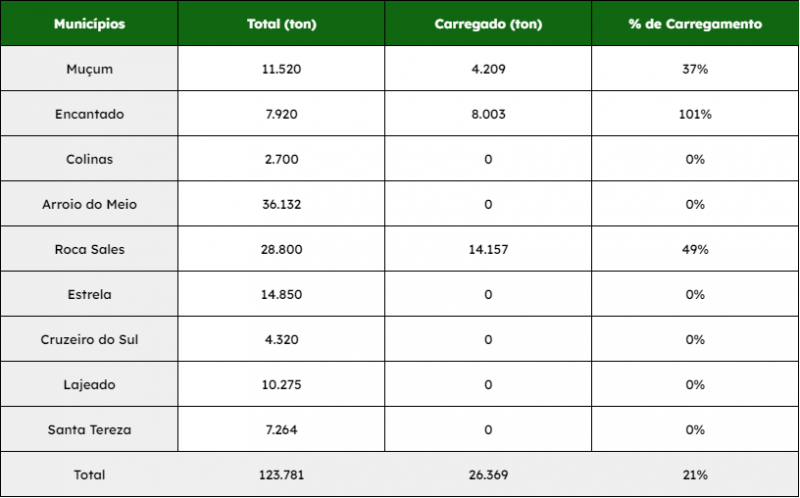800x498 pixels.
Task: Select the % de Carregamento header
Action: coord(695,24)
